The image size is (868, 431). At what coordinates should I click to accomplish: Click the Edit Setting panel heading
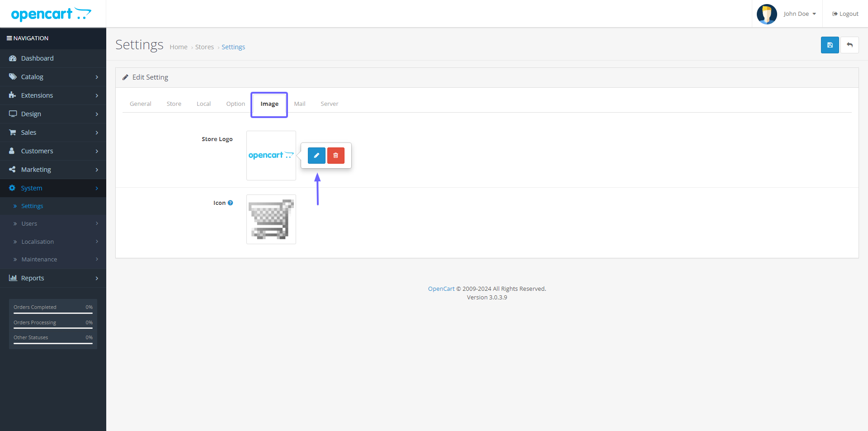[x=150, y=77]
